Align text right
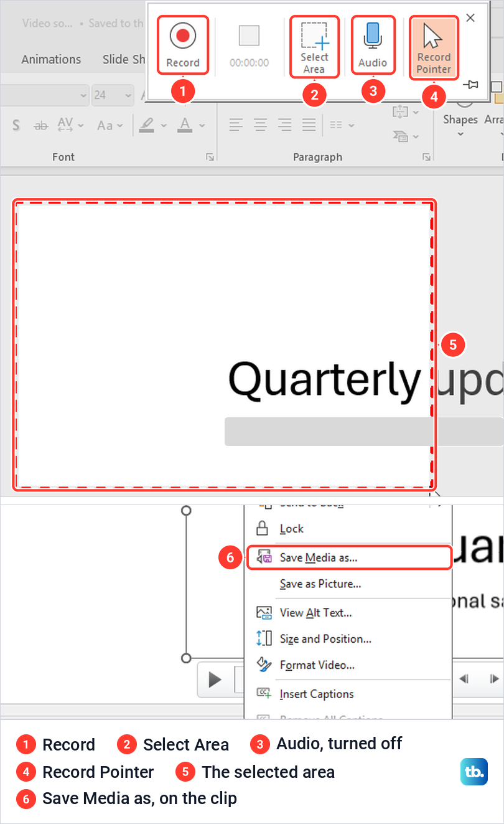Screen dimensions: 504x824 pos(284,125)
